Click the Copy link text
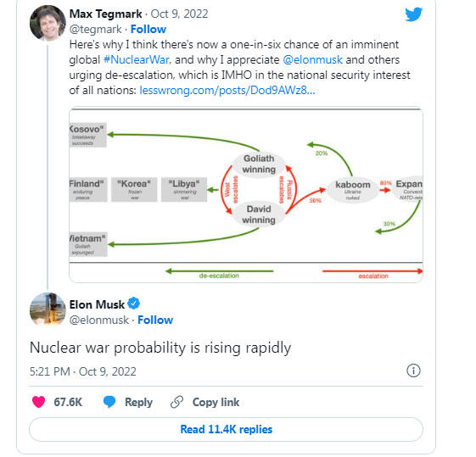The width and height of the screenshot is (476, 457). (x=216, y=403)
